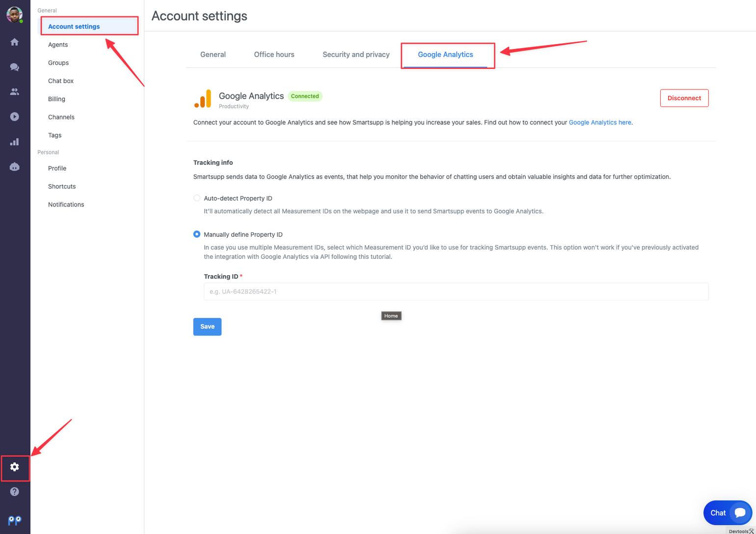Image resolution: width=756 pixels, height=534 pixels.
Task: Open the play circle icon in sidebar
Action: (x=15, y=116)
